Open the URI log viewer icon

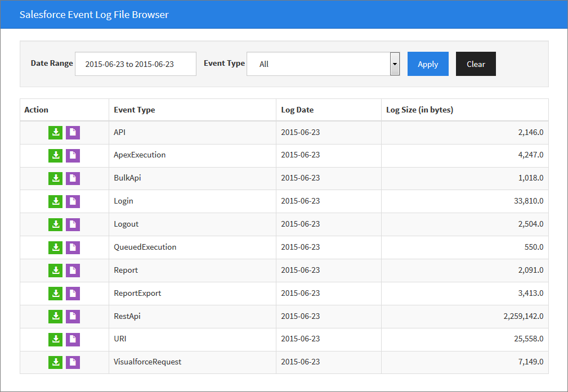(x=72, y=339)
